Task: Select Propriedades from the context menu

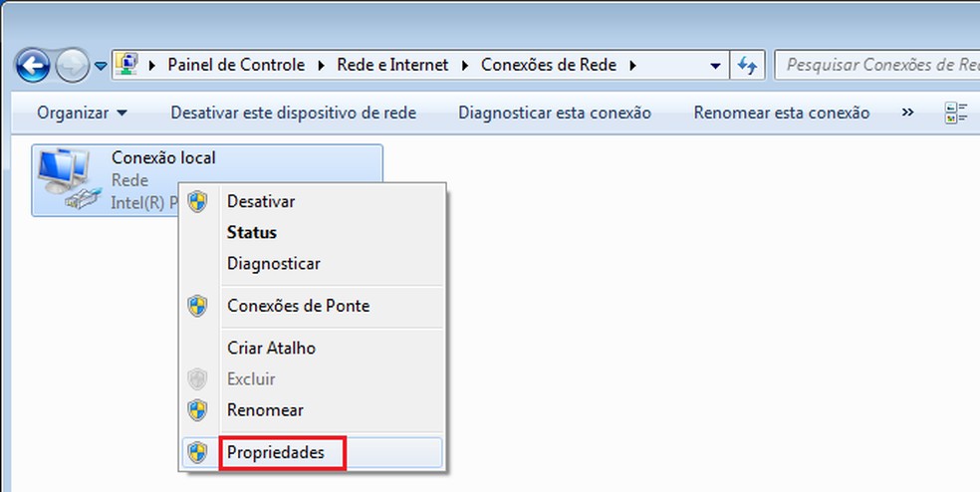Action: [x=276, y=452]
